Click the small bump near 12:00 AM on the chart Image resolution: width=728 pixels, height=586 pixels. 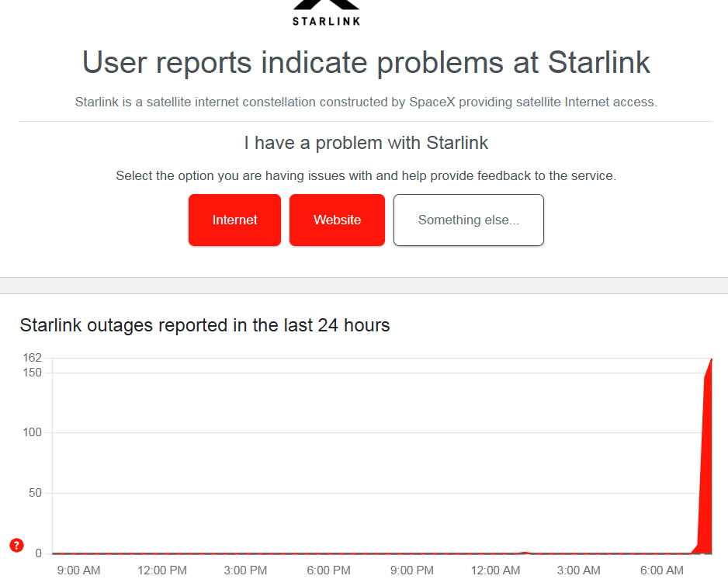(525, 553)
